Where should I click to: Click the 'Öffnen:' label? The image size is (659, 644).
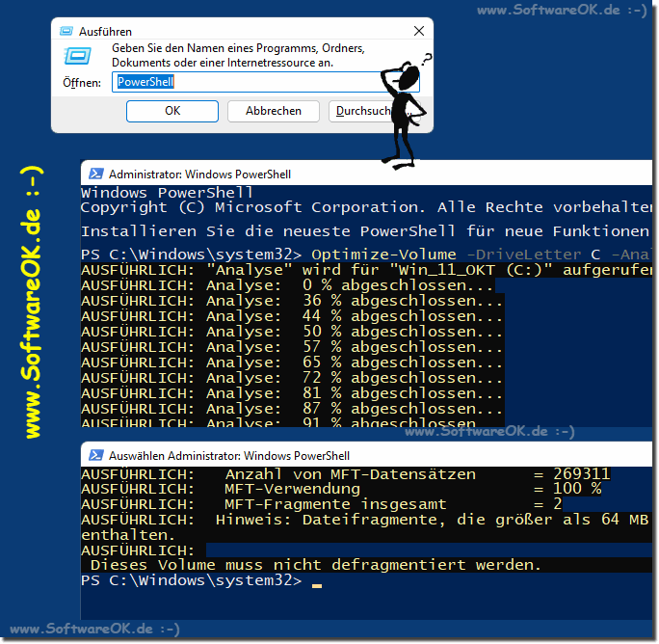[x=82, y=83]
